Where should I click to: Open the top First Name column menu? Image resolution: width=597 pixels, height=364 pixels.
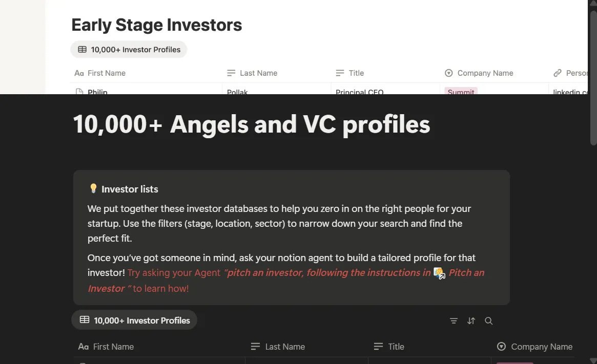(x=106, y=73)
